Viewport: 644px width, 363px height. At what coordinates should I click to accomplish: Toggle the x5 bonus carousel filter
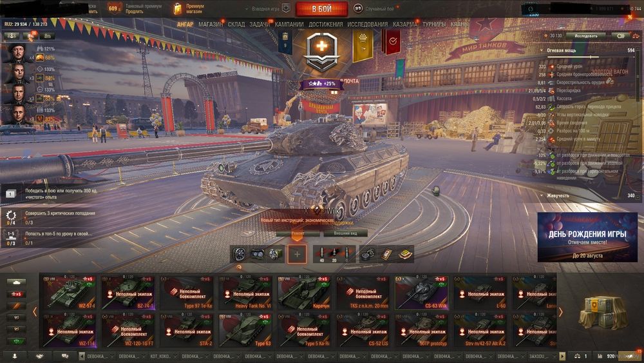17,294
